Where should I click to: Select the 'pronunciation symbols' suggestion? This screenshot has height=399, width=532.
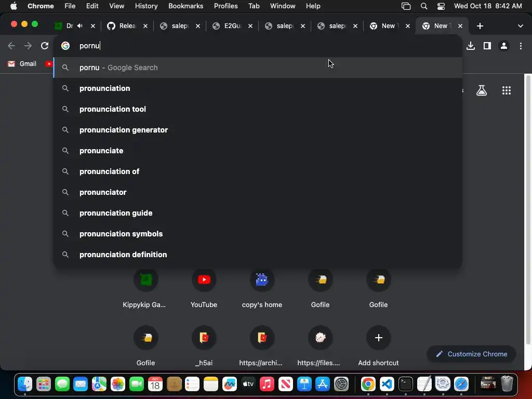(258, 234)
